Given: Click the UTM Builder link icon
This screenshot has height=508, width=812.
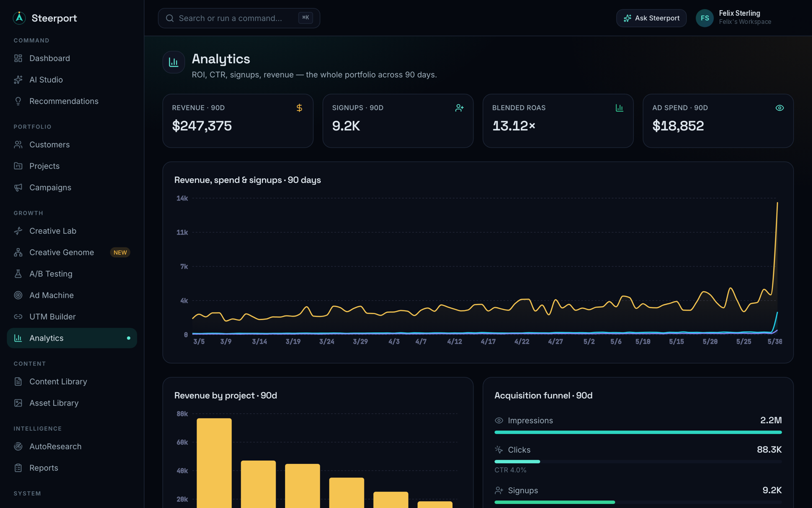Looking at the screenshot, I should [18, 316].
